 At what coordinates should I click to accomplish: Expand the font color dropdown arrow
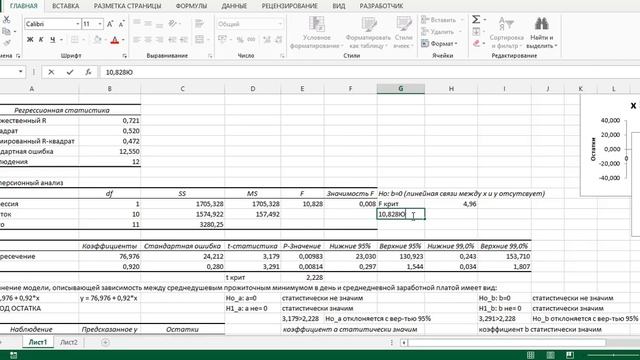(x=123, y=40)
